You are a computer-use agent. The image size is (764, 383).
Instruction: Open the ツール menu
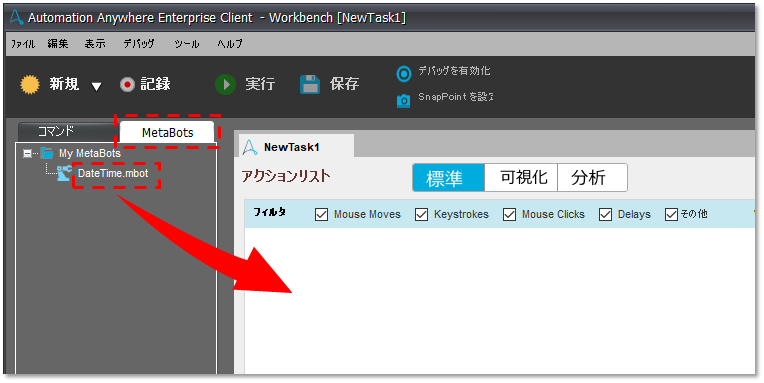point(187,44)
